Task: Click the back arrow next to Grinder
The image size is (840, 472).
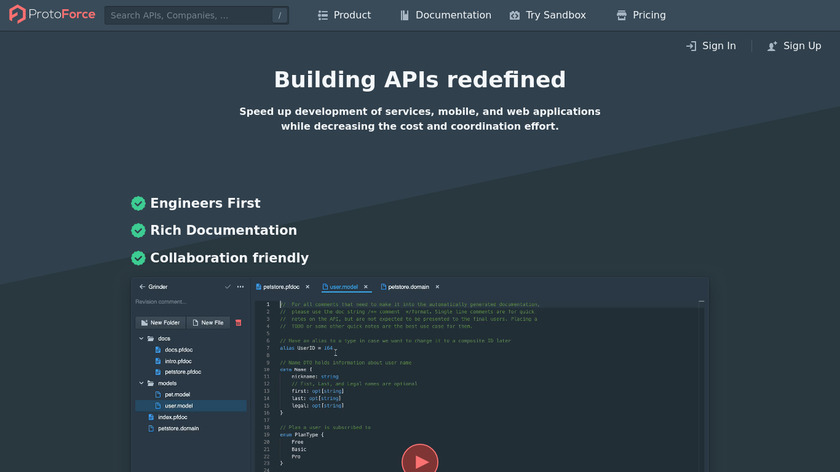Action: click(x=141, y=287)
